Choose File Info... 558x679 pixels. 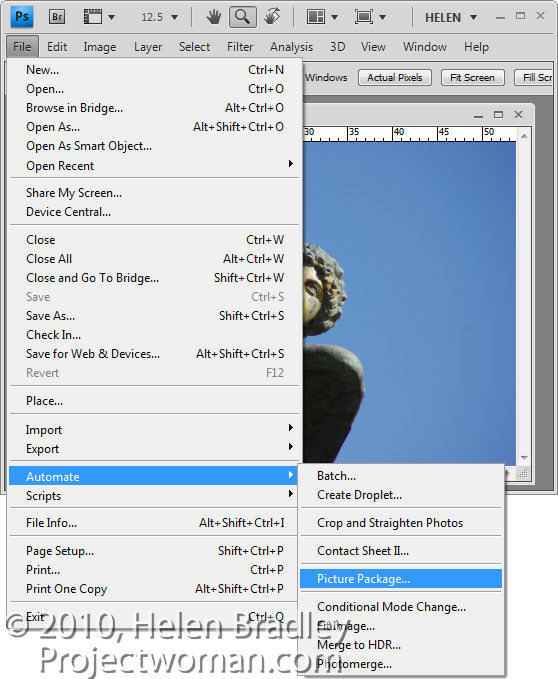(x=155, y=523)
